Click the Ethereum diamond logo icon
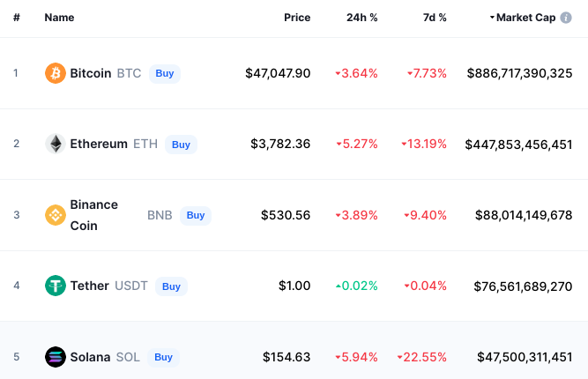The height and width of the screenshot is (379, 588). (x=56, y=144)
